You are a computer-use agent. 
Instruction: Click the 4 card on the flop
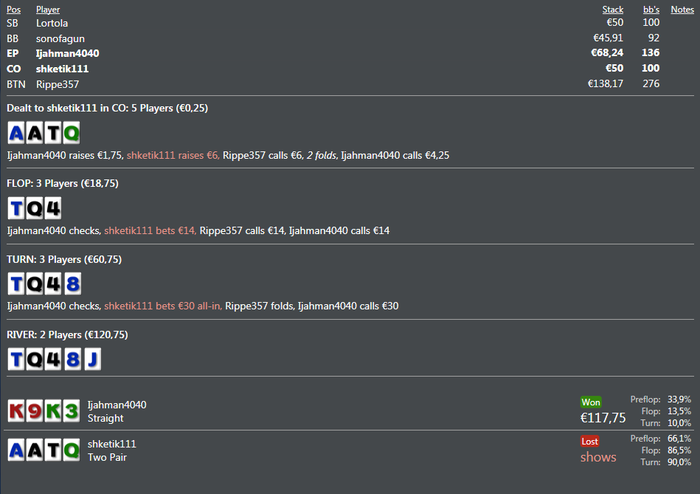[53, 208]
